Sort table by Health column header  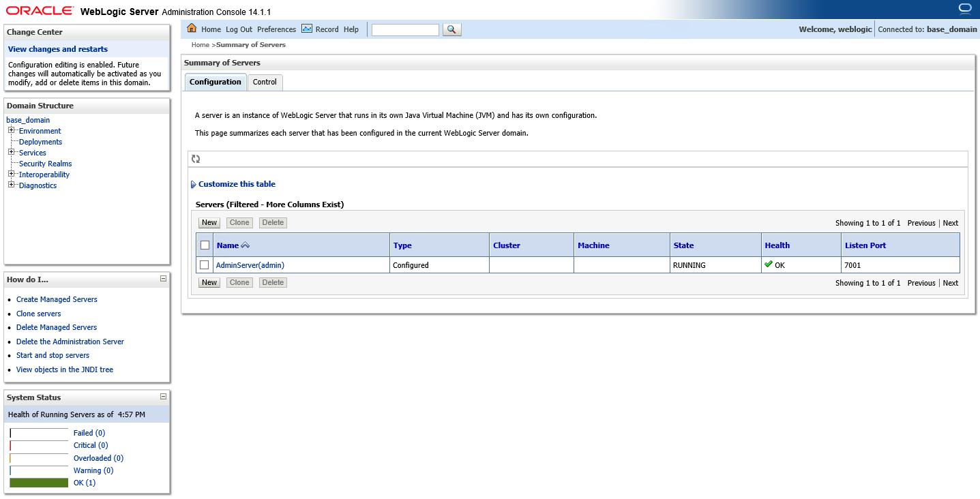tap(777, 245)
